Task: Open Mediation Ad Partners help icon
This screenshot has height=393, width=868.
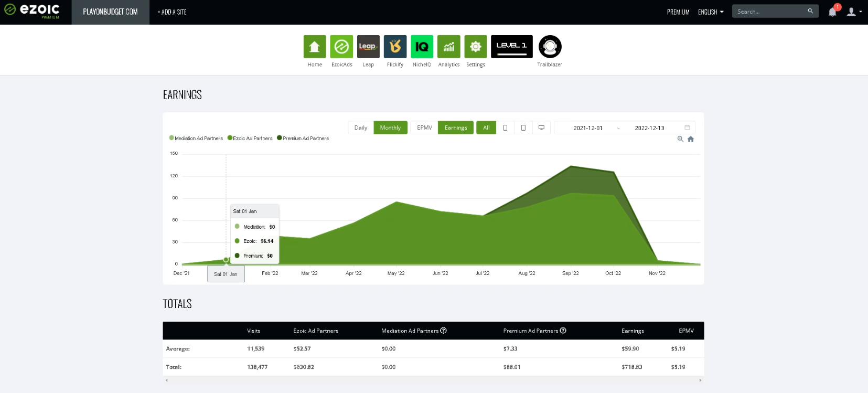Action: point(444,331)
